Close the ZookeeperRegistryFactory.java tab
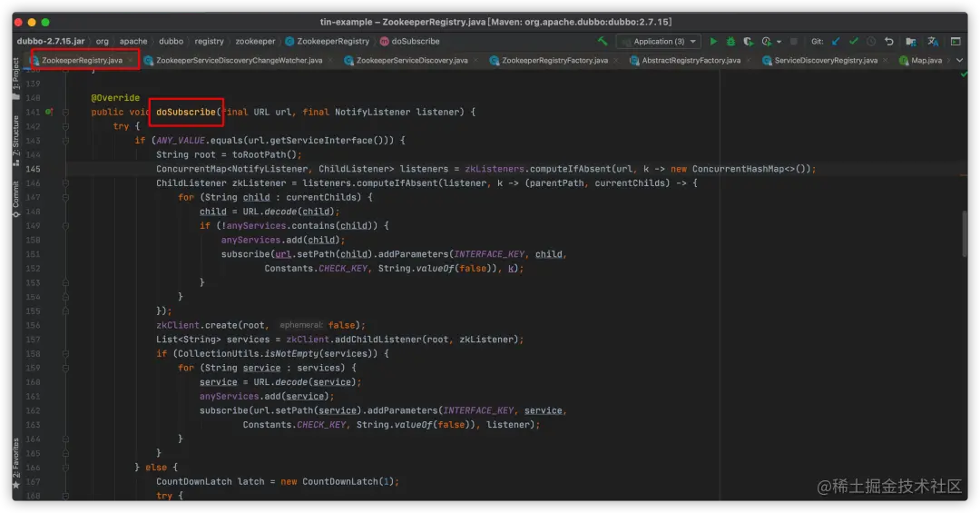Image resolution: width=980 pixels, height=513 pixels. tap(615, 61)
